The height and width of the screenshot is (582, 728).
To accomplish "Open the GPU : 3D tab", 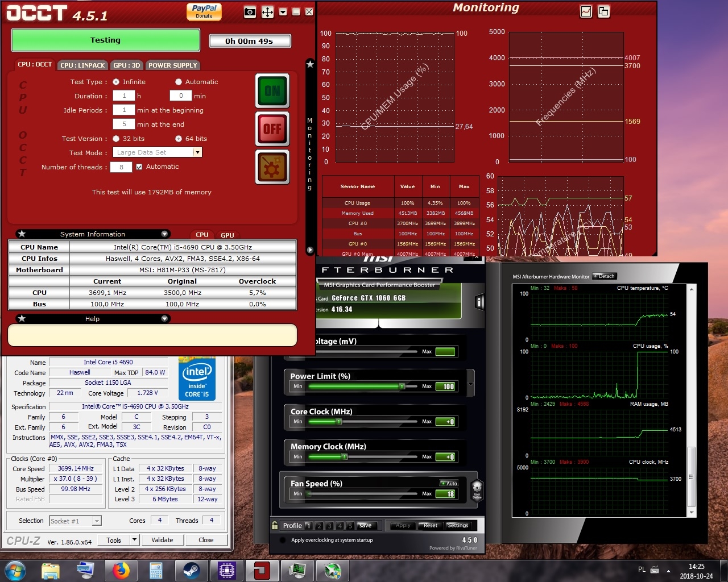I will coord(126,65).
